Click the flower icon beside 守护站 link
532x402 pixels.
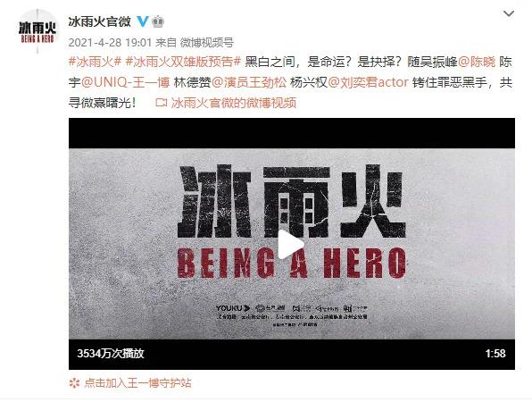point(74,383)
